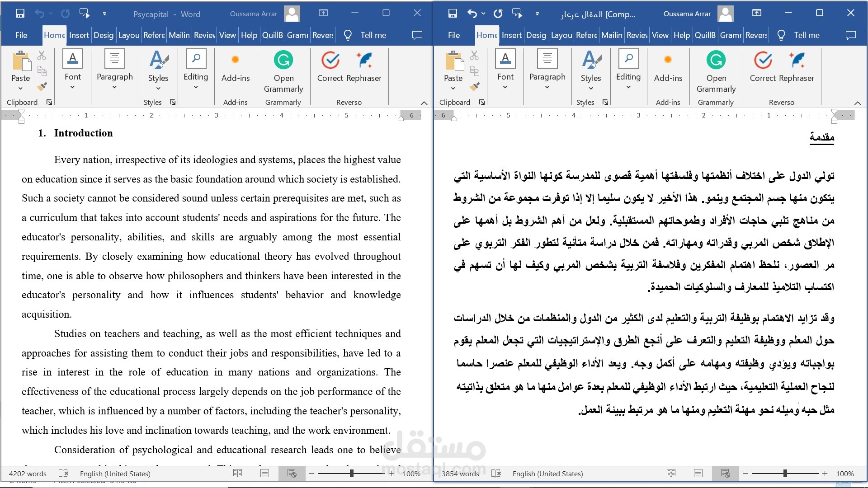
Task: Click 100% zoom level in right window
Action: coord(845,474)
